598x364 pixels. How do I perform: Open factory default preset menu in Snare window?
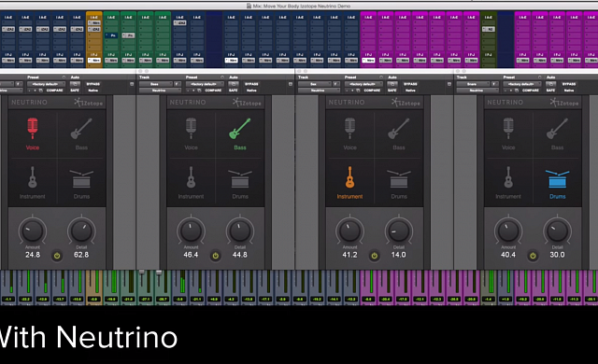tap(522, 84)
